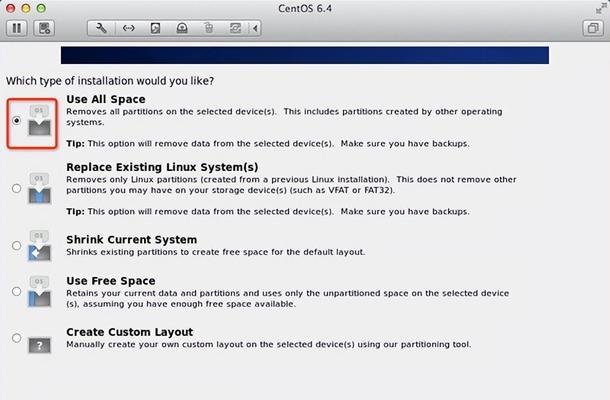Click the sharing toolbar icon

click(235, 28)
